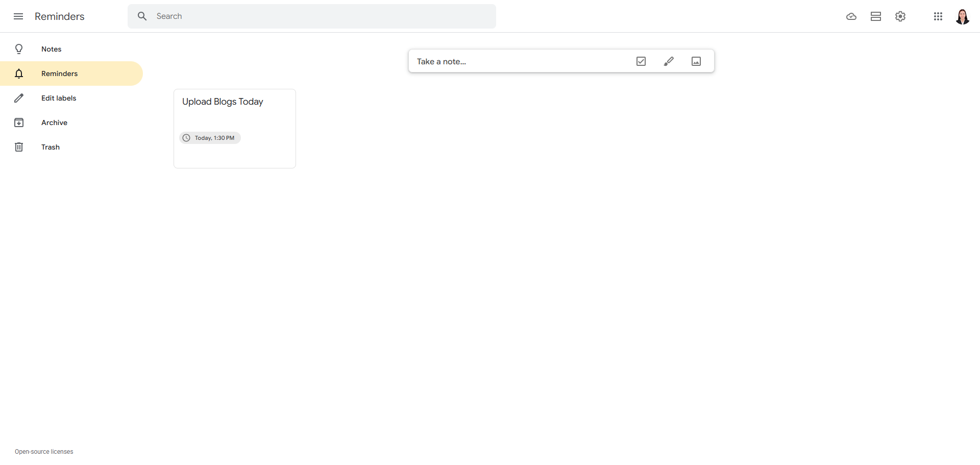Open Edit labels dialog
This screenshot has height=465, width=980.
coord(71,98)
